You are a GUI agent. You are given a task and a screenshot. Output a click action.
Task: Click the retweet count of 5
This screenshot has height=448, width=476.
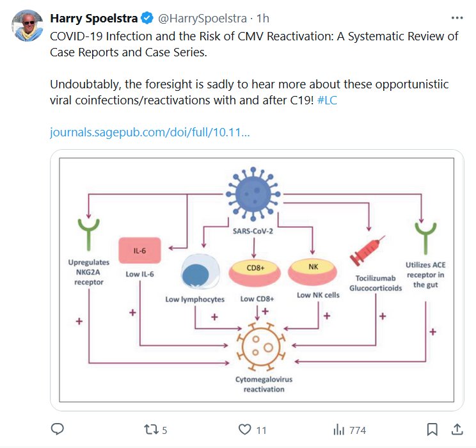point(164,430)
